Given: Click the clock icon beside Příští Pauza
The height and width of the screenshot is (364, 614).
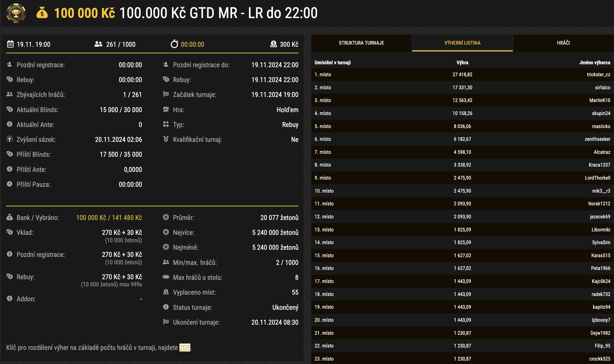Looking at the screenshot, I should (10, 184).
